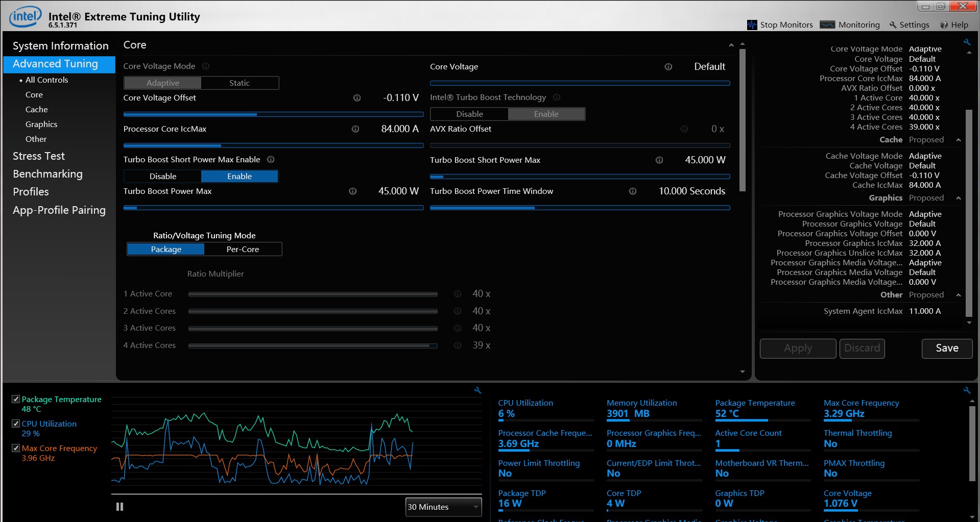Screen dimensions: 980x522
Task: Select Graphics tuning sub-item
Action: (41, 125)
